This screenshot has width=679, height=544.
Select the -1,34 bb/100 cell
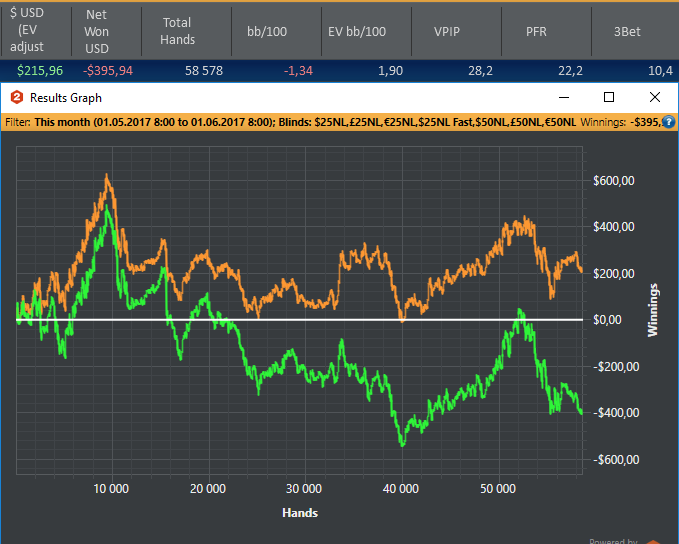pyautogui.click(x=298, y=71)
